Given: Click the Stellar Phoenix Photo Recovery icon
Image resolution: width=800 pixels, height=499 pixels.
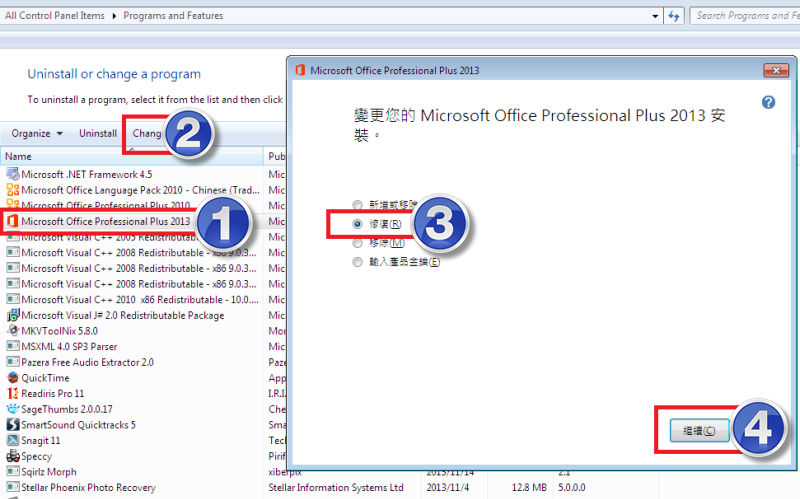Looking at the screenshot, I should 13,487.
